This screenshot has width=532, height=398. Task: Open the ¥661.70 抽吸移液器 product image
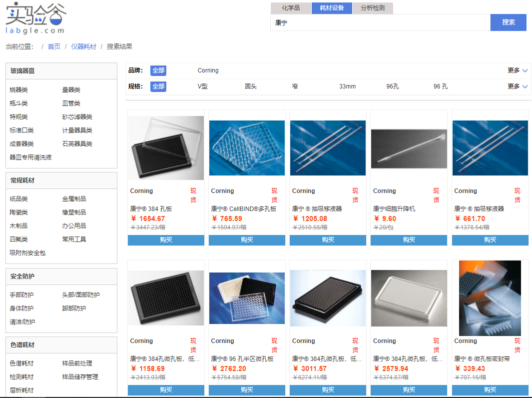point(490,147)
